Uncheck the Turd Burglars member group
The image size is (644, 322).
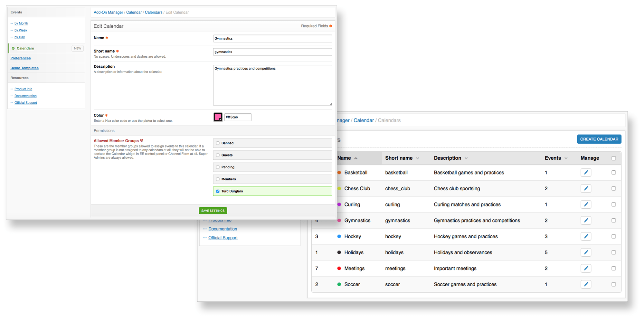point(218,191)
